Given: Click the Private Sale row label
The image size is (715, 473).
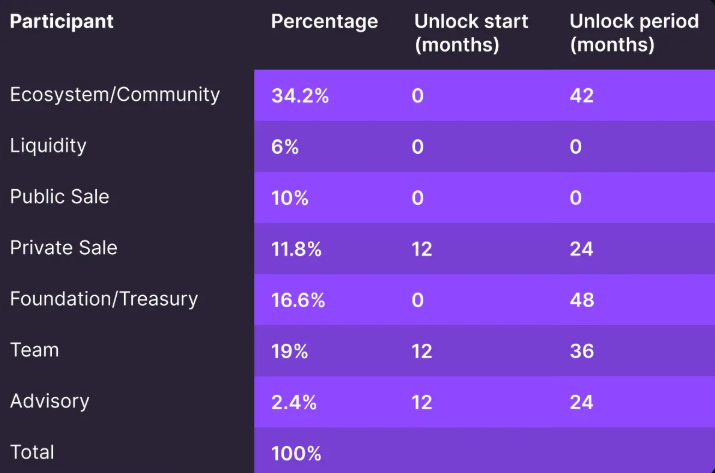Looking at the screenshot, I should [63, 248].
